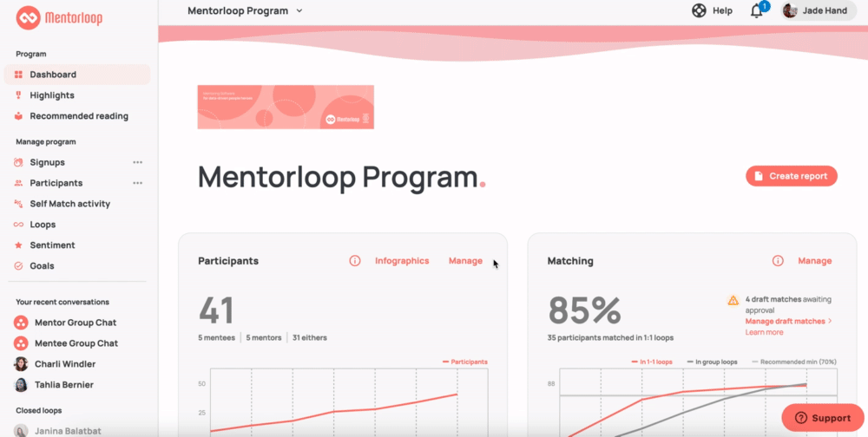Click the 85% matching figure
Image resolution: width=868 pixels, height=437 pixels.
(584, 310)
